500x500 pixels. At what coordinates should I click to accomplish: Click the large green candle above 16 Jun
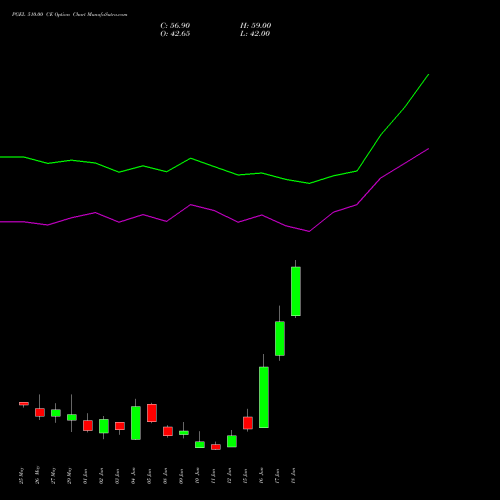[x=264, y=397]
